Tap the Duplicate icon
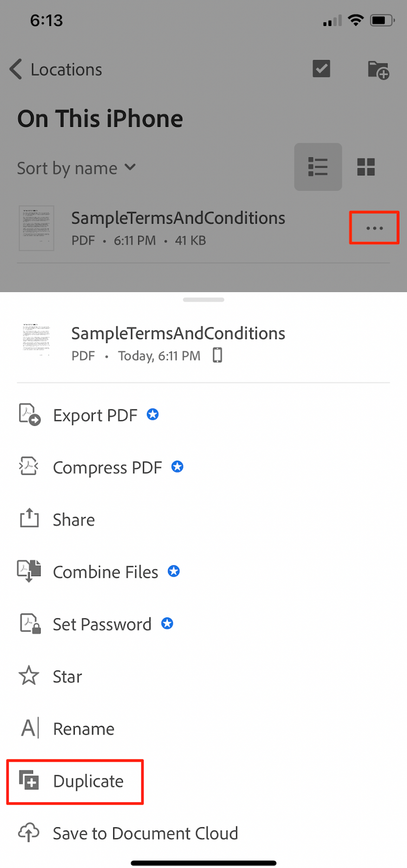 [x=29, y=781]
